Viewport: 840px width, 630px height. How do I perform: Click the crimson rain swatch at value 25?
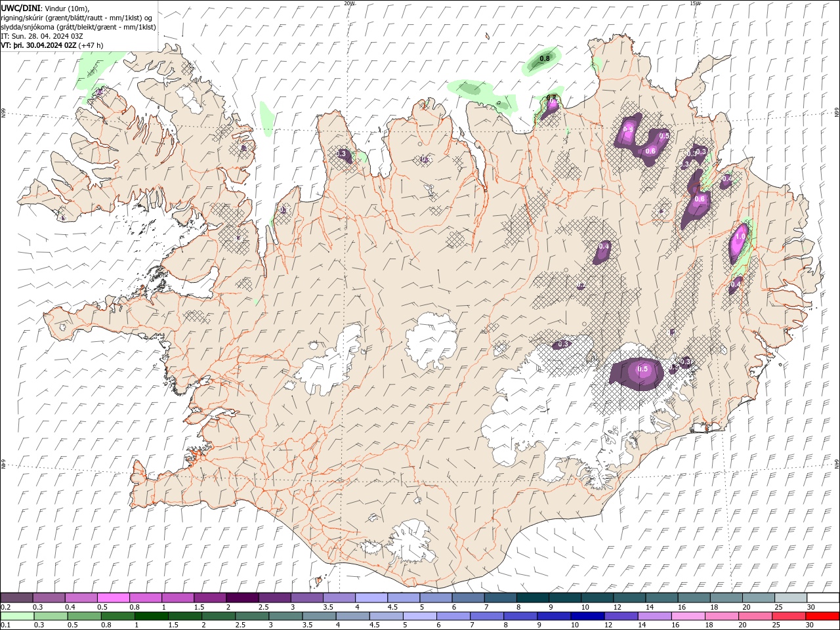(790, 616)
